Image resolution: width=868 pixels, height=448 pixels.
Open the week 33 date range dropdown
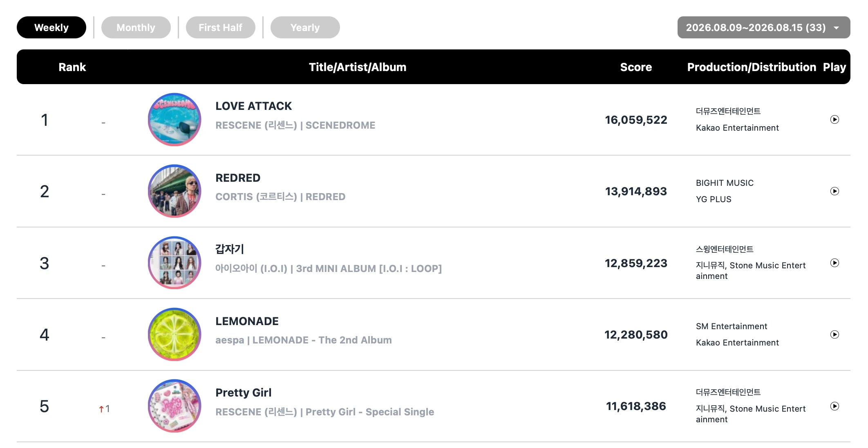click(x=763, y=27)
